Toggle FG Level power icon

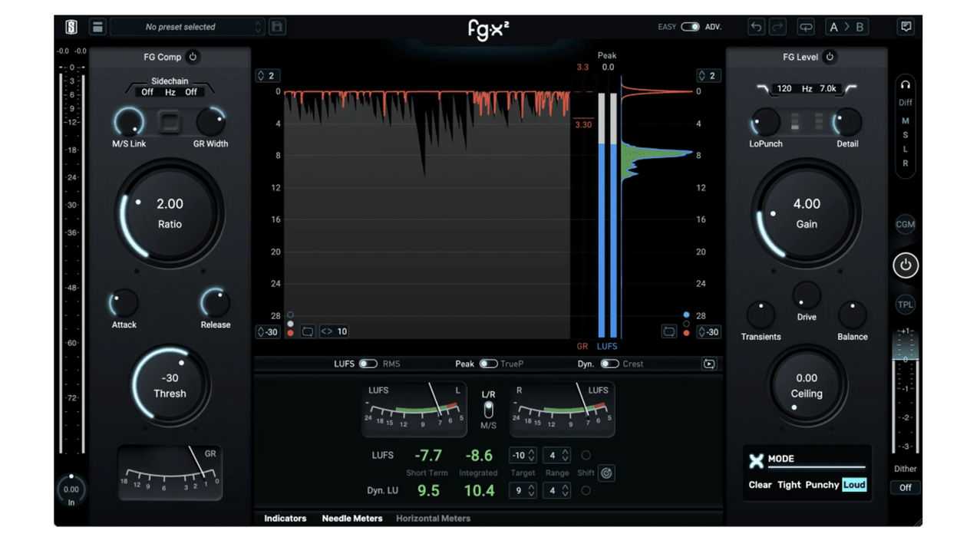point(830,57)
